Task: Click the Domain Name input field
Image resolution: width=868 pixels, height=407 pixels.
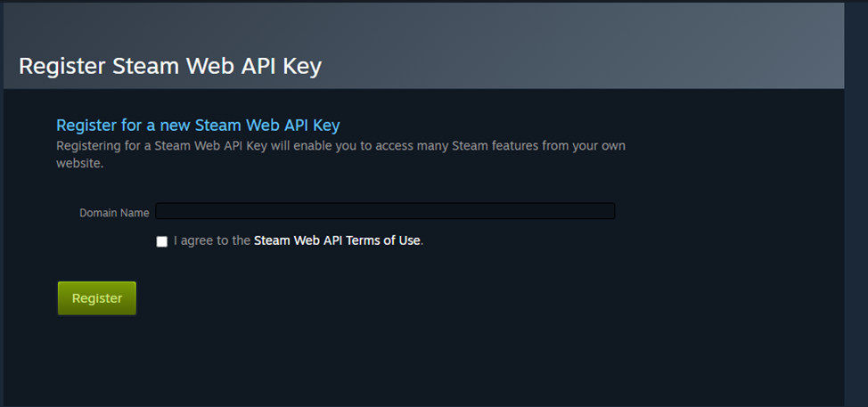Action: click(385, 211)
